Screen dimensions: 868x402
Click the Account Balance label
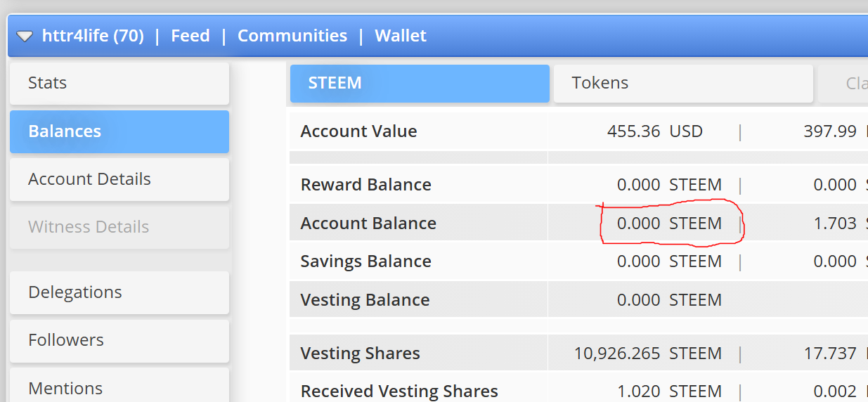[x=368, y=223]
